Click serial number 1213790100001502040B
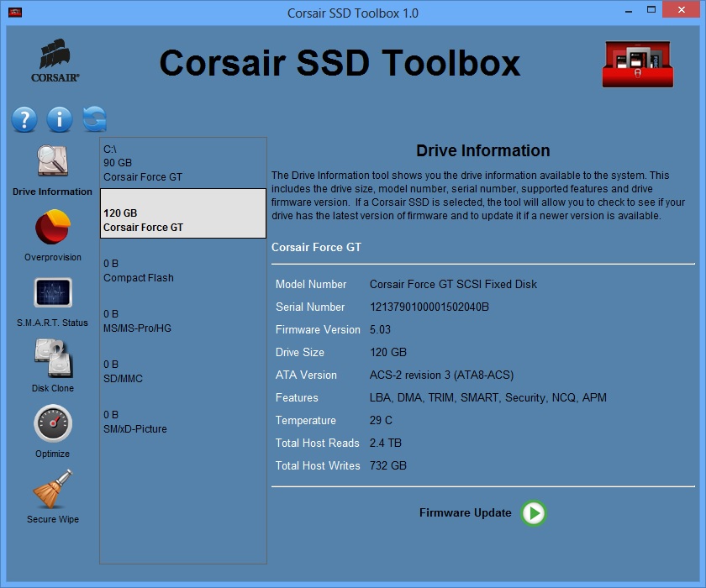706x588 pixels. pos(429,307)
